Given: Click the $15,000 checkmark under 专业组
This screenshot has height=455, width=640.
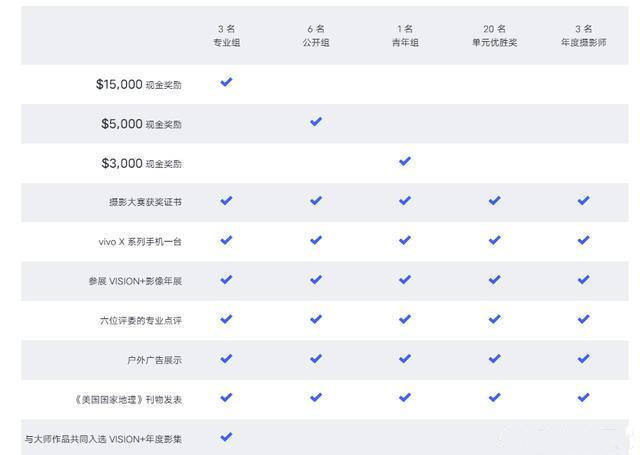Looking at the screenshot, I should tap(226, 82).
